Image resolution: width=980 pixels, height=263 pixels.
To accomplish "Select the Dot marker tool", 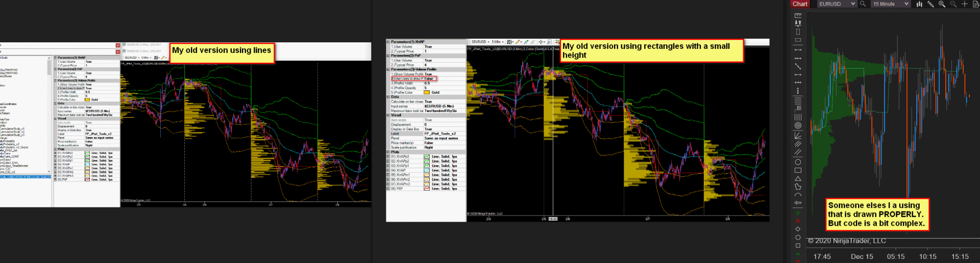I will (x=798, y=237).
